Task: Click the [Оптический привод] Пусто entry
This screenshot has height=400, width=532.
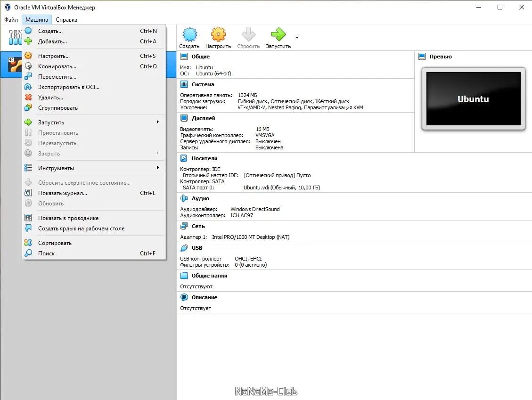Action: coord(277,175)
